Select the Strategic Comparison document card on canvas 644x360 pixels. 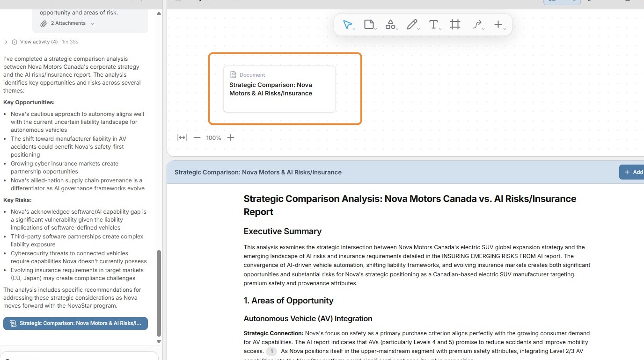pos(279,89)
